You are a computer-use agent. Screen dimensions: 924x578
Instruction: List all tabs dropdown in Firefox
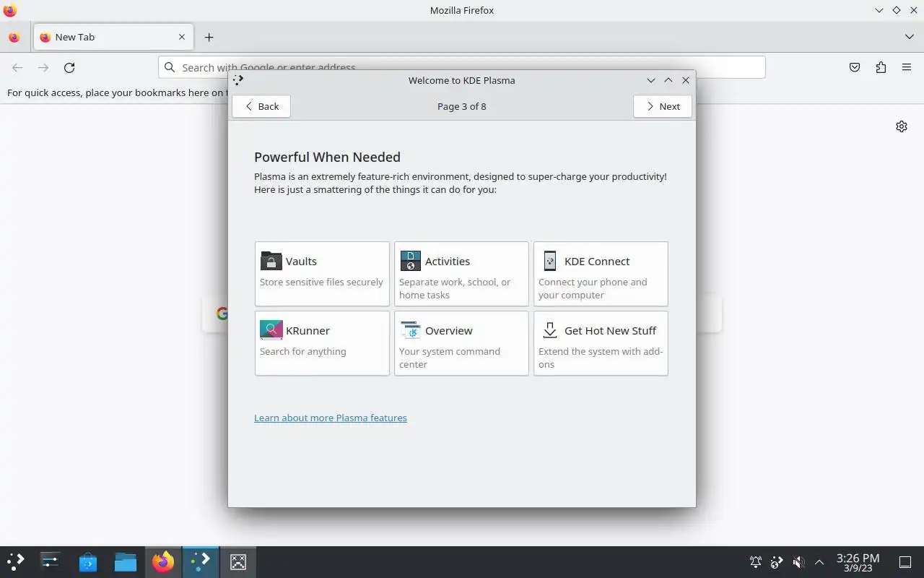coord(909,37)
